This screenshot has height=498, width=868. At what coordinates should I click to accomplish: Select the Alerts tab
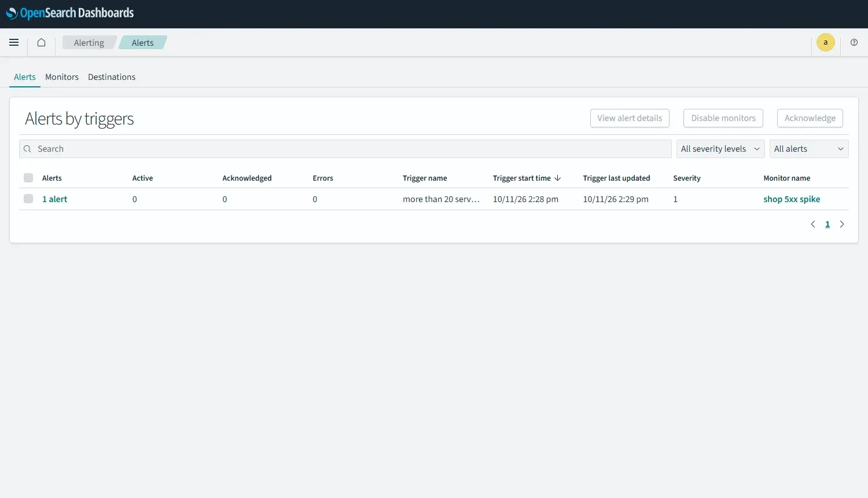pos(25,77)
